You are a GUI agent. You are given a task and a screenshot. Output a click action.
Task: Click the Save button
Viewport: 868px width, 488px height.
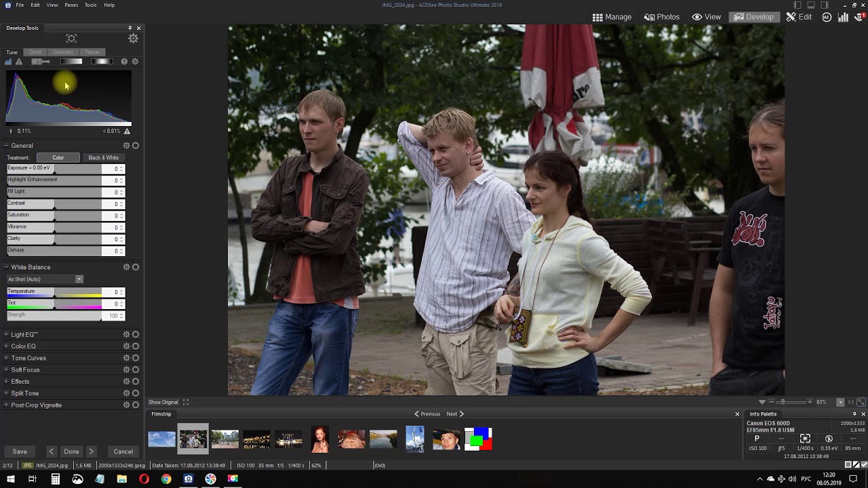click(20, 451)
